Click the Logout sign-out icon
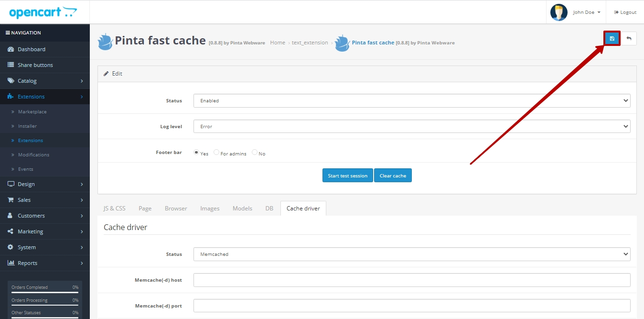This screenshot has width=644, height=319. (616, 12)
